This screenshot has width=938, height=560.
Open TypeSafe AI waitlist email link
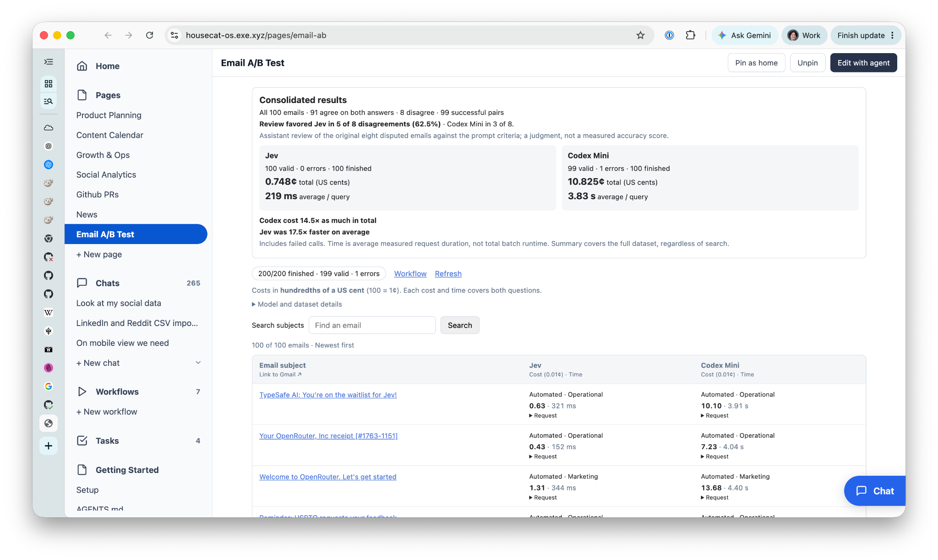click(x=328, y=395)
